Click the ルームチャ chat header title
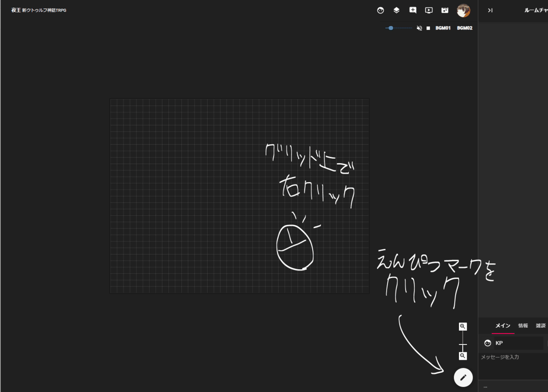This screenshot has width=548, height=392. pos(536,10)
